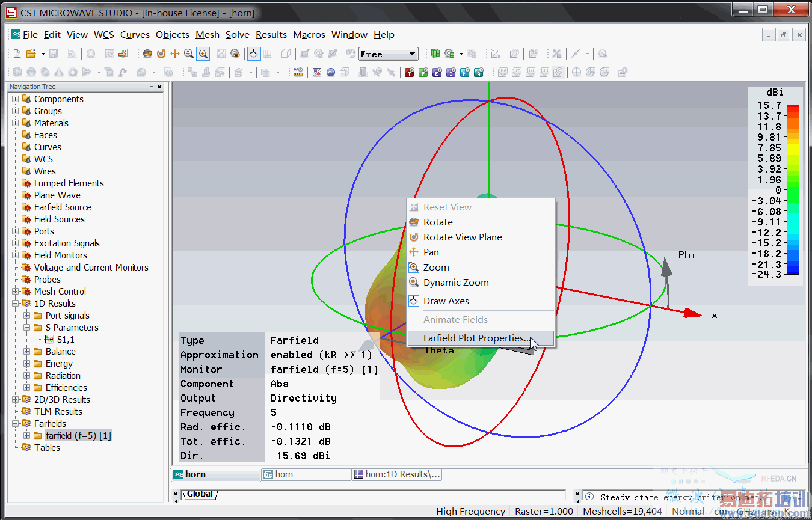Open the Solve menu
Viewport: 812px width, 520px height.
click(238, 35)
